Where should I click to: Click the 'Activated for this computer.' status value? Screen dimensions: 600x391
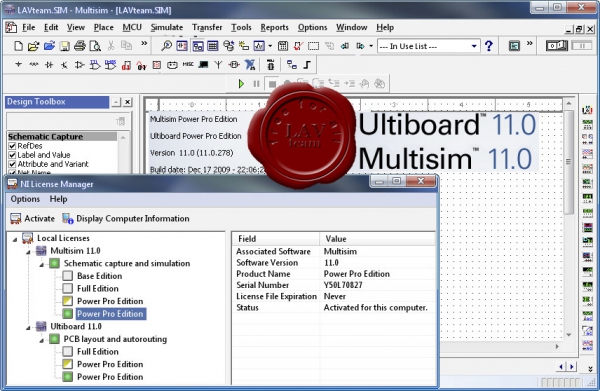(375, 308)
